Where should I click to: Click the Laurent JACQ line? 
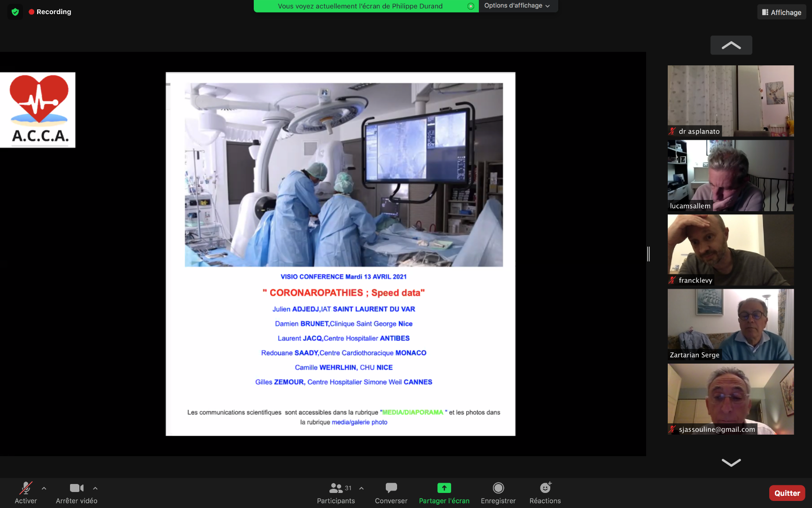344,338
